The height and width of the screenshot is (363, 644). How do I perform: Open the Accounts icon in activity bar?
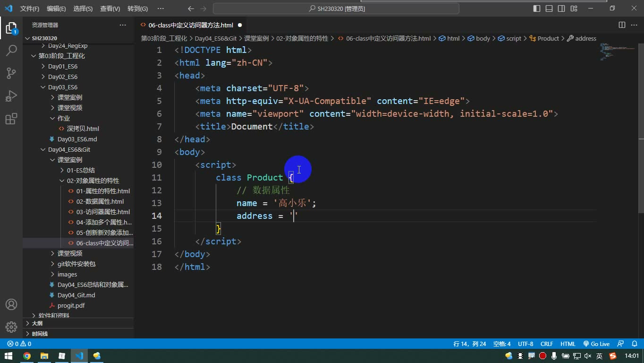click(11, 304)
